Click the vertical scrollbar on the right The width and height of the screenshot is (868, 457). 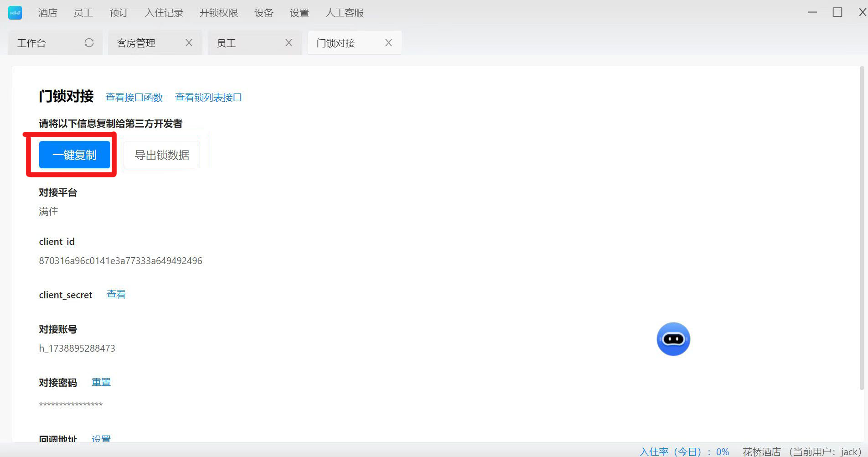(861, 228)
